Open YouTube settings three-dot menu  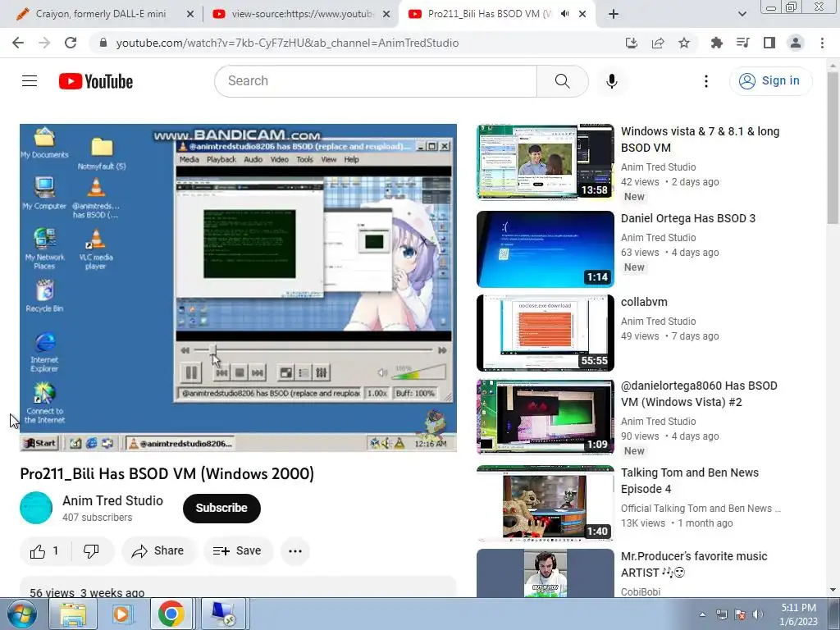tap(706, 81)
